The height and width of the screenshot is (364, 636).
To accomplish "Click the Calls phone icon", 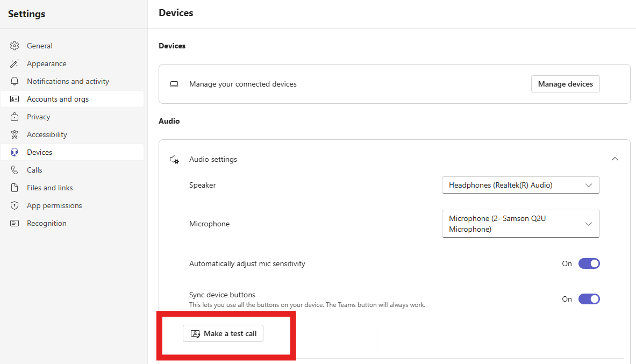I will click(15, 170).
